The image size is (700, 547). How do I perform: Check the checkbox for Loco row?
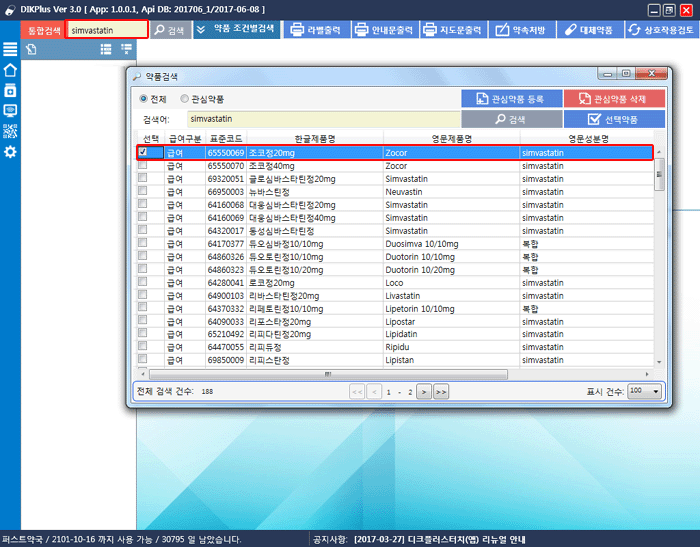(143, 281)
